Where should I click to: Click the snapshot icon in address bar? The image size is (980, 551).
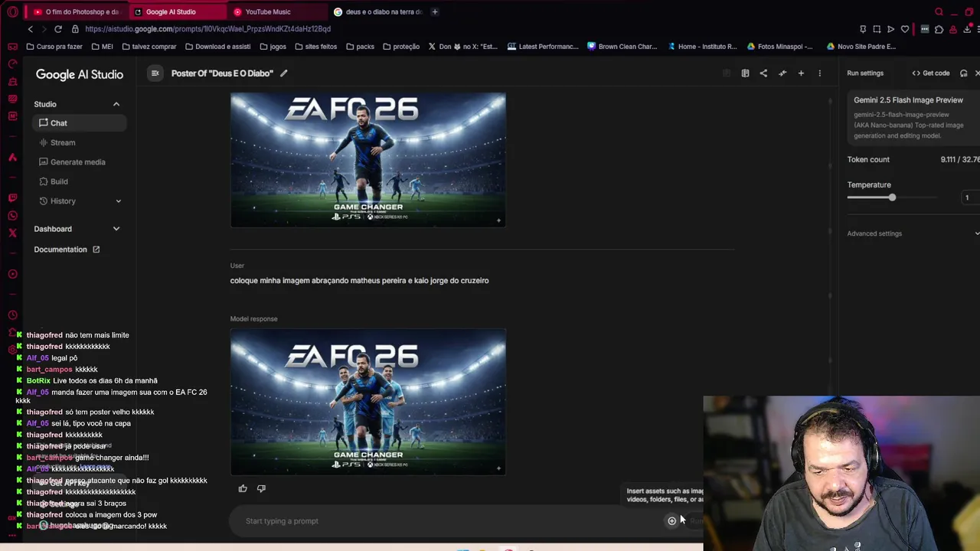(x=877, y=29)
